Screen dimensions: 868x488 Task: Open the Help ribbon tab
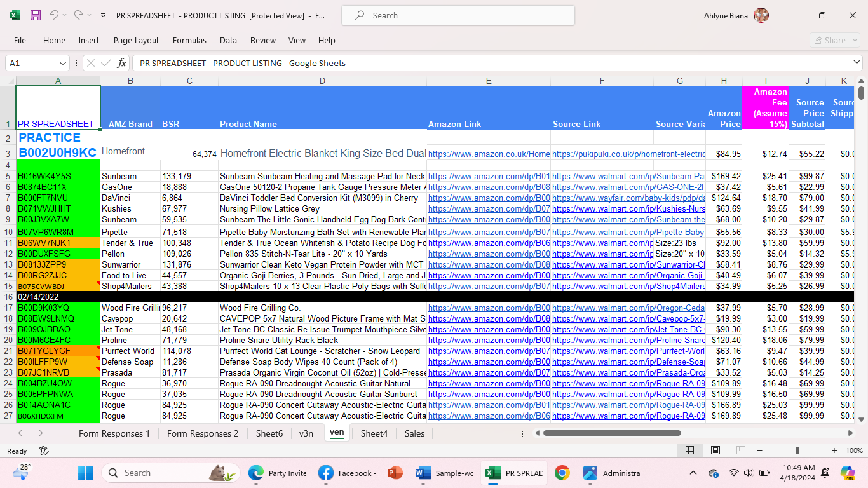point(327,40)
